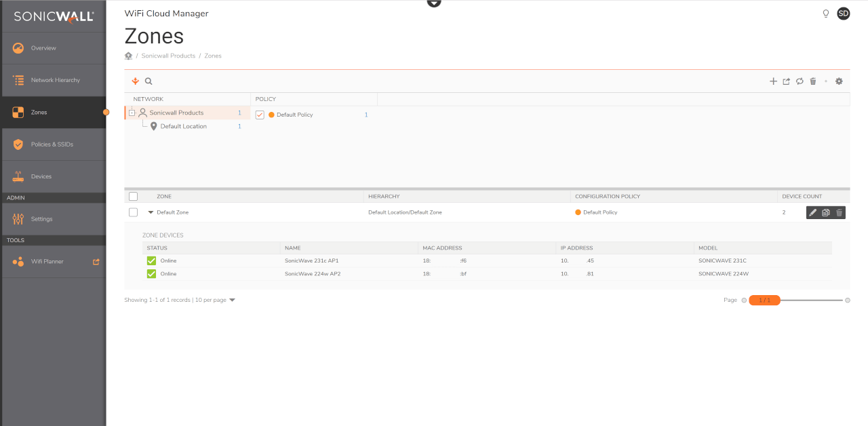This screenshot has height=426, width=868.
Task: Select Default Location tree item
Action: pyautogui.click(x=184, y=126)
